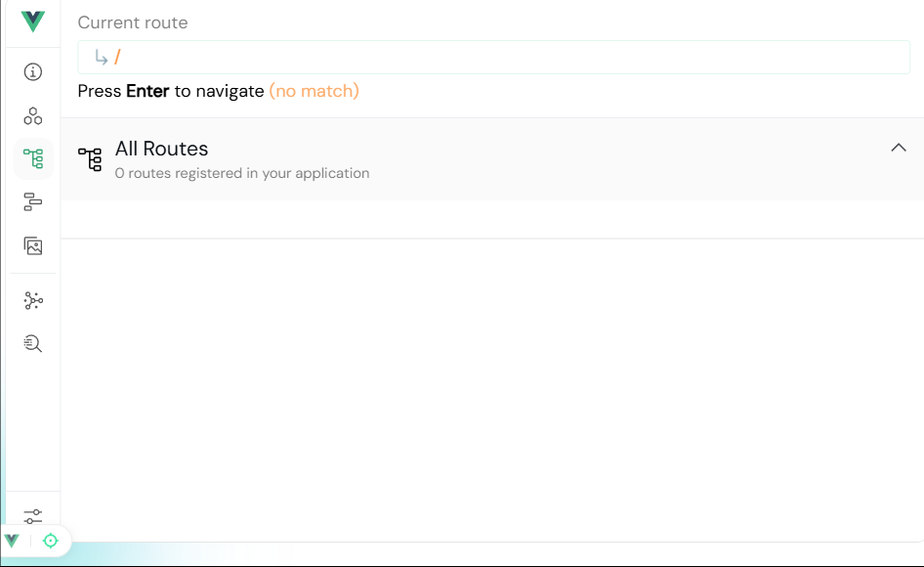Select the Router panel in sidebar
The width and height of the screenshot is (924, 567).
32,157
